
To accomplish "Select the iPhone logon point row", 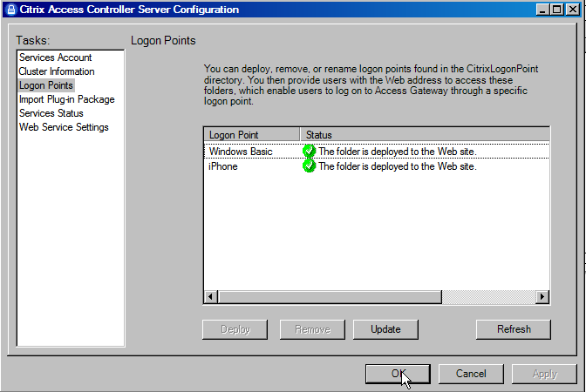I will tap(377, 166).
